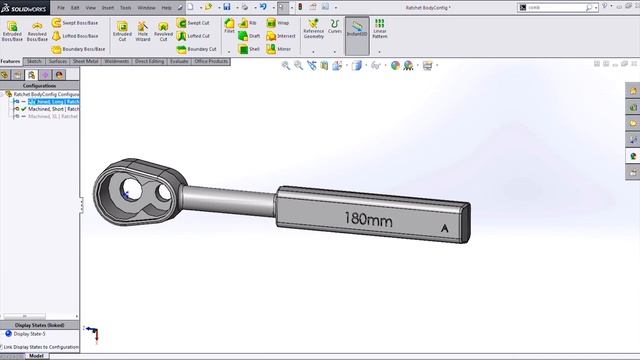
Task: Choose the Wrap feature
Action: tap(278, 23)
